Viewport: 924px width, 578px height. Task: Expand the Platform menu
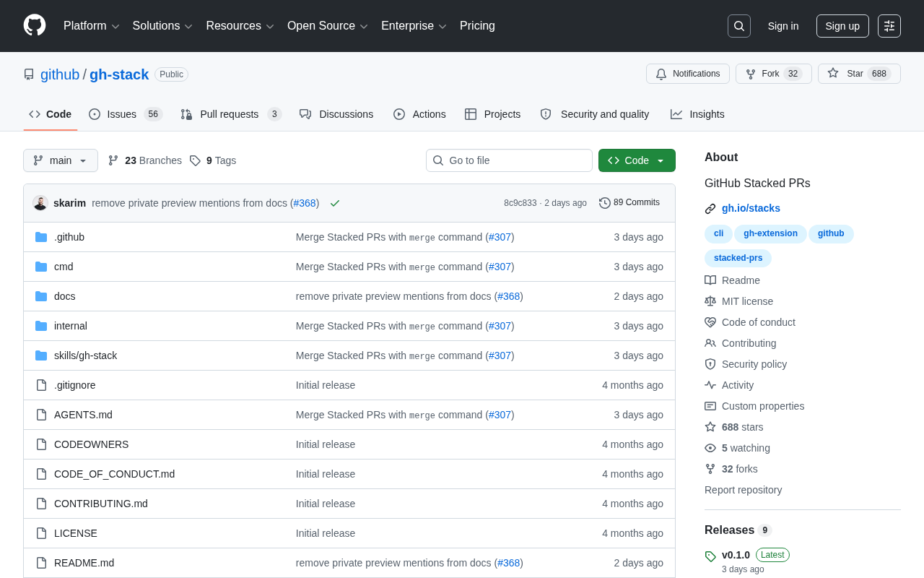(92, 26)
